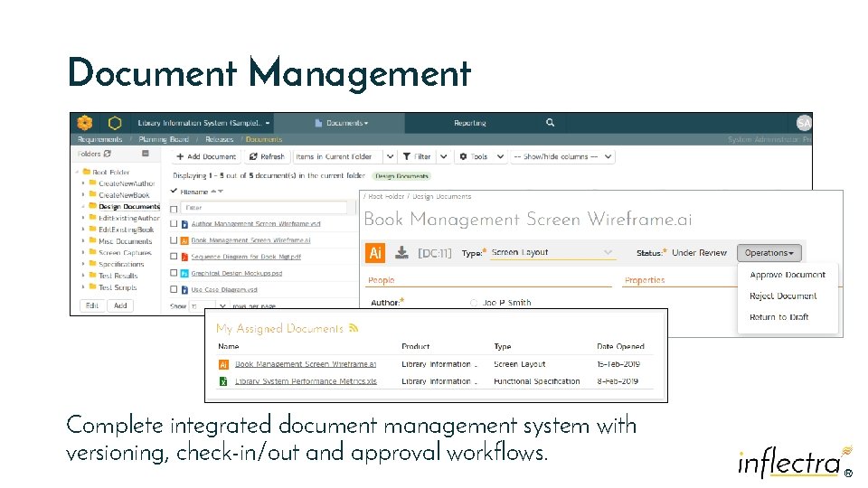Sort Filename ascending arrow
The width and height of the screenshot is (868, 488).
[213, 192]
